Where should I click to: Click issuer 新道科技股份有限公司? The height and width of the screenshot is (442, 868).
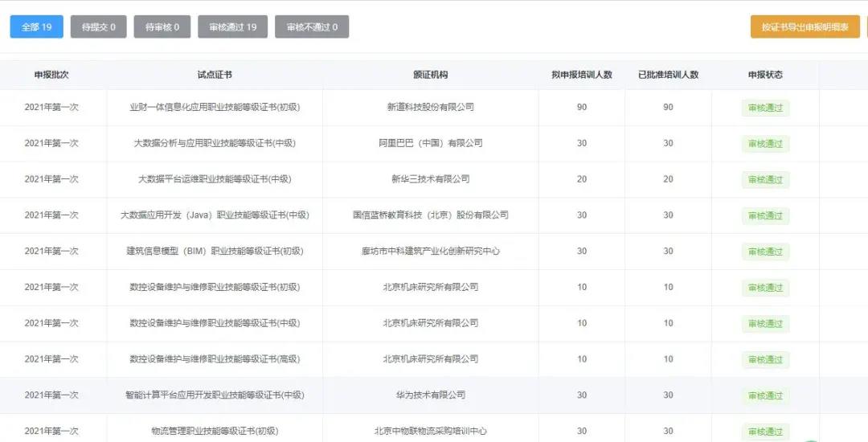click(x=431, y=108)
